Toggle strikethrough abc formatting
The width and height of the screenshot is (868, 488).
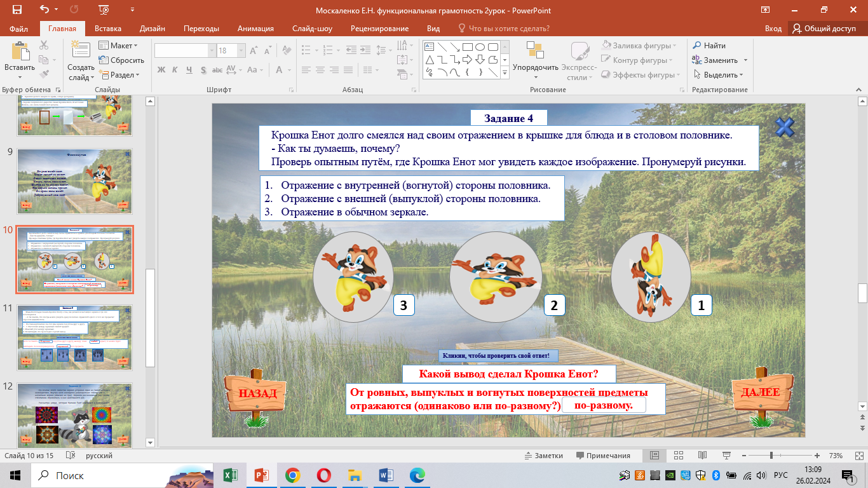click(219, 70)
